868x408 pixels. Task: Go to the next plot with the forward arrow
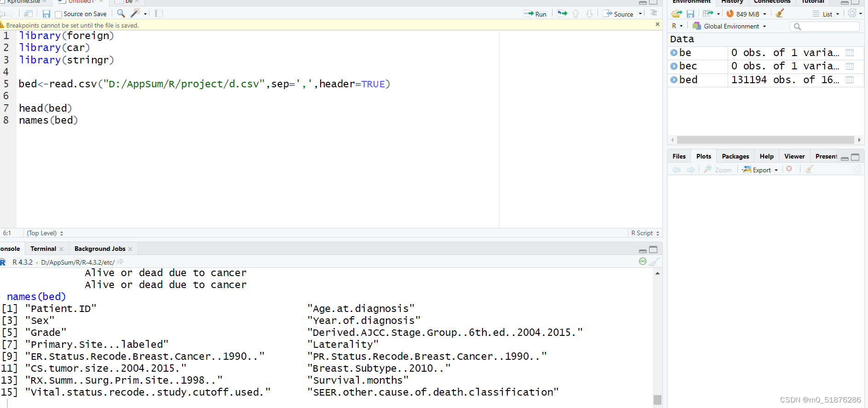[x=691, y=170]
